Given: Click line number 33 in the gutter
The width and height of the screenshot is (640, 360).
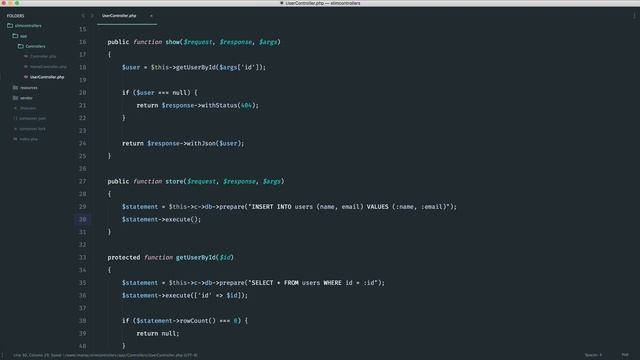Looking at the screenshot, I should coord(83,258).
